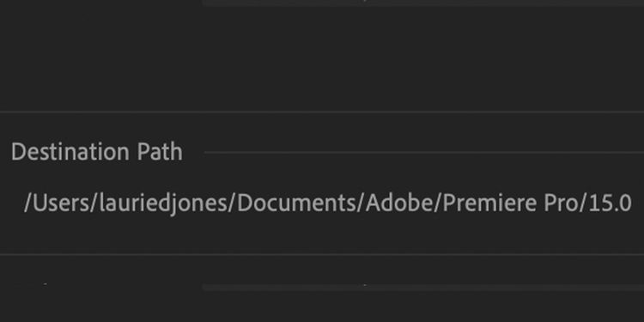The width and height of the screenshot is (644, 322).
Task: Click the leading slash before "Users"
Action: (29, 204)
